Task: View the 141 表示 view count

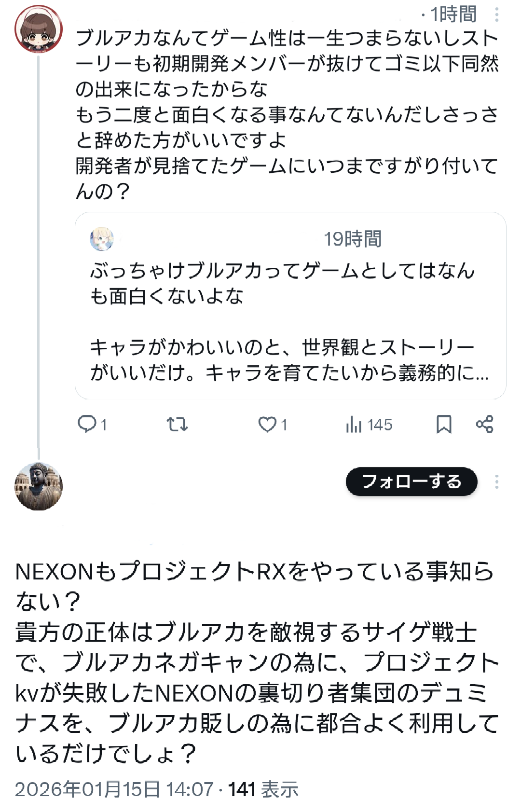Action: [263, 790]
